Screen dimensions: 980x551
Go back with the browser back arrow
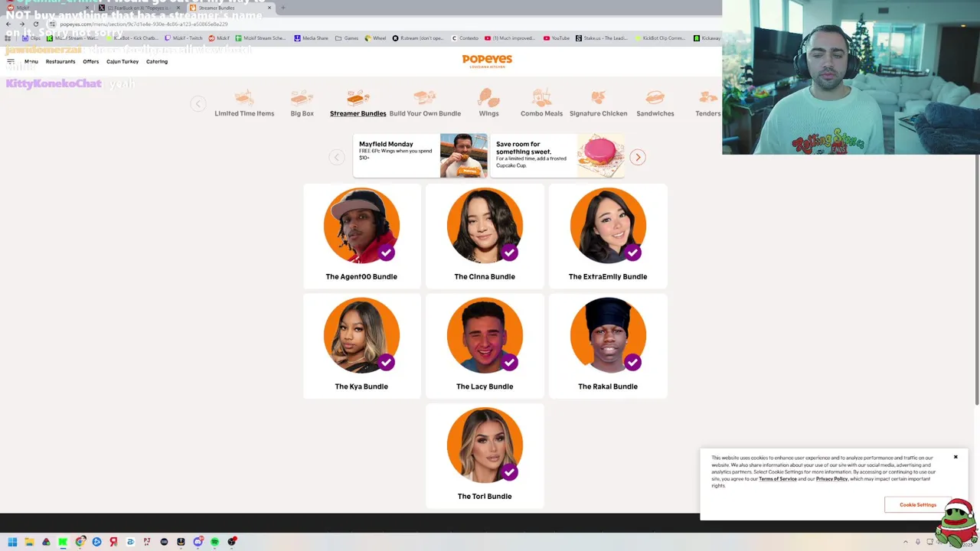pos(8,24)
